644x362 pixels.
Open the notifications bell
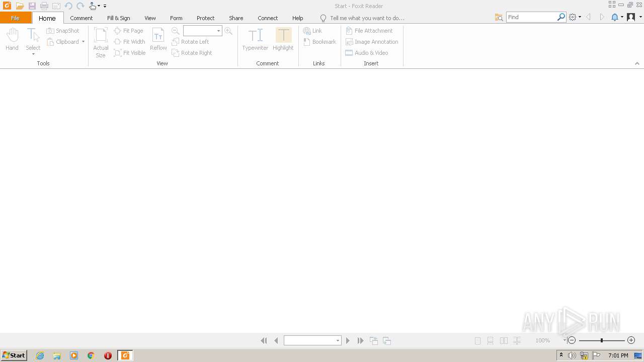[614, 17]
